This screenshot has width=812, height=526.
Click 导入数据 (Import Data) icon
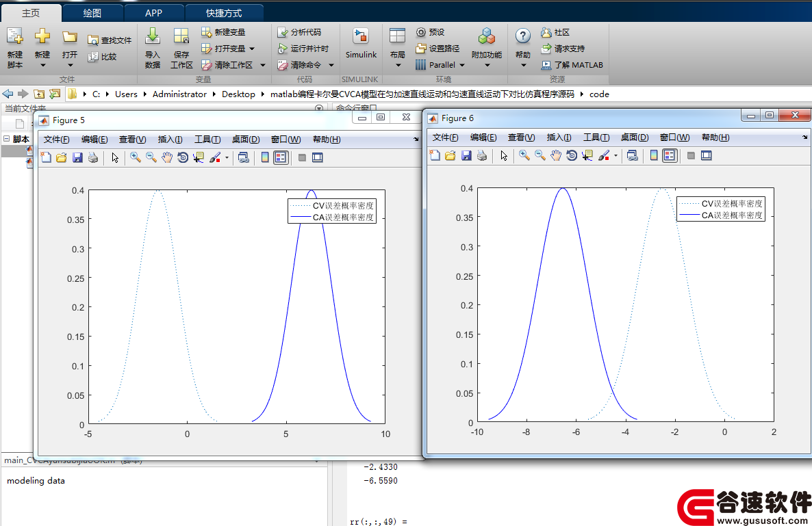coord(152,37)
